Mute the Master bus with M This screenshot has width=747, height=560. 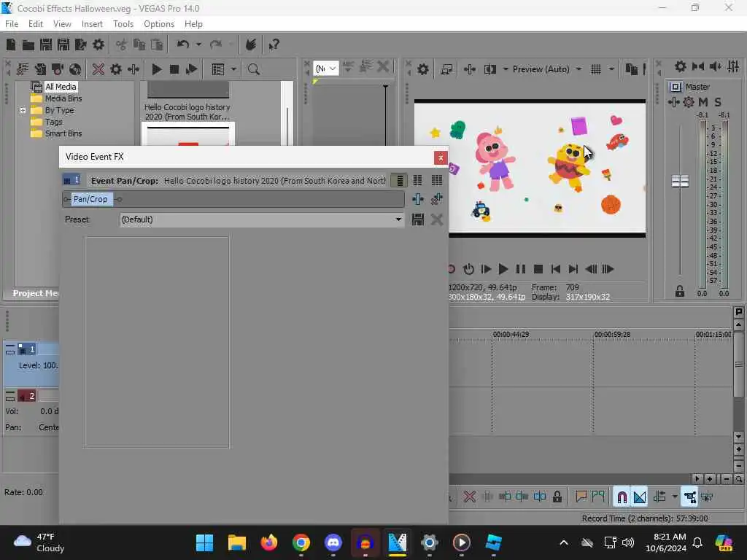click(x=703, y=102)
